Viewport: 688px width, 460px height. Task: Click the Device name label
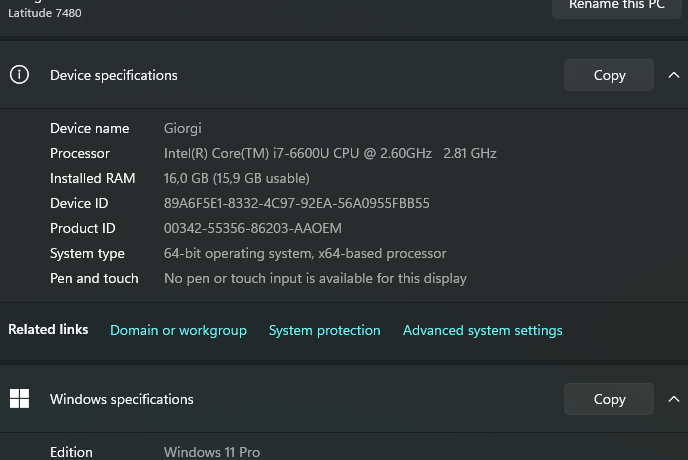coord(90,128)
